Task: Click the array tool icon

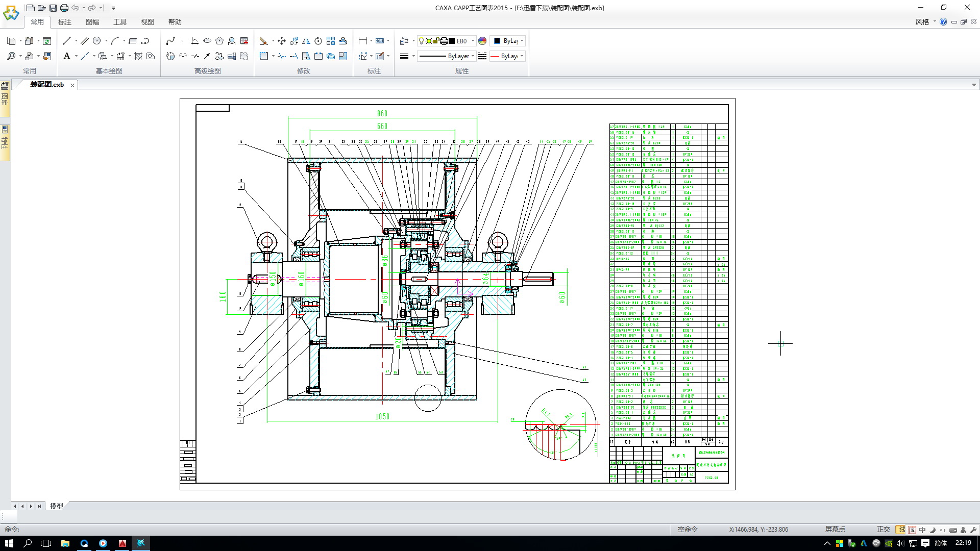Action: (x=331, y=41)
